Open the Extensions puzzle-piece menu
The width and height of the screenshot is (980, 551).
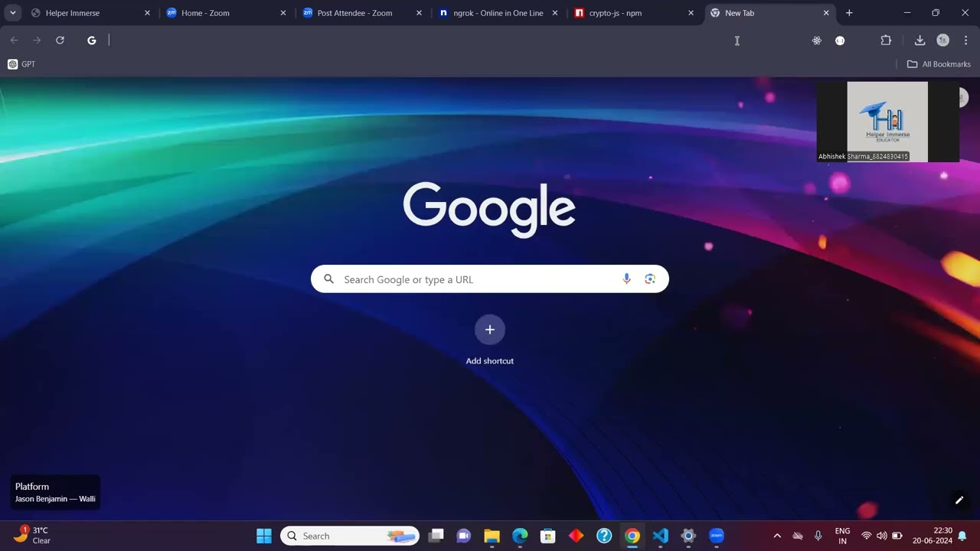tap(886, 41)
